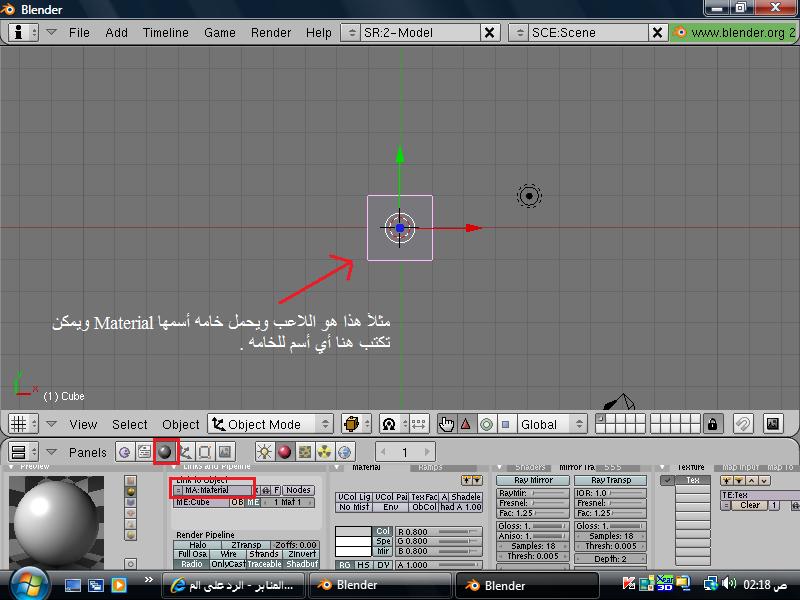Select the Spe color button
The width and height of the screenshot is (800, 600).
[x=383, y=541]
